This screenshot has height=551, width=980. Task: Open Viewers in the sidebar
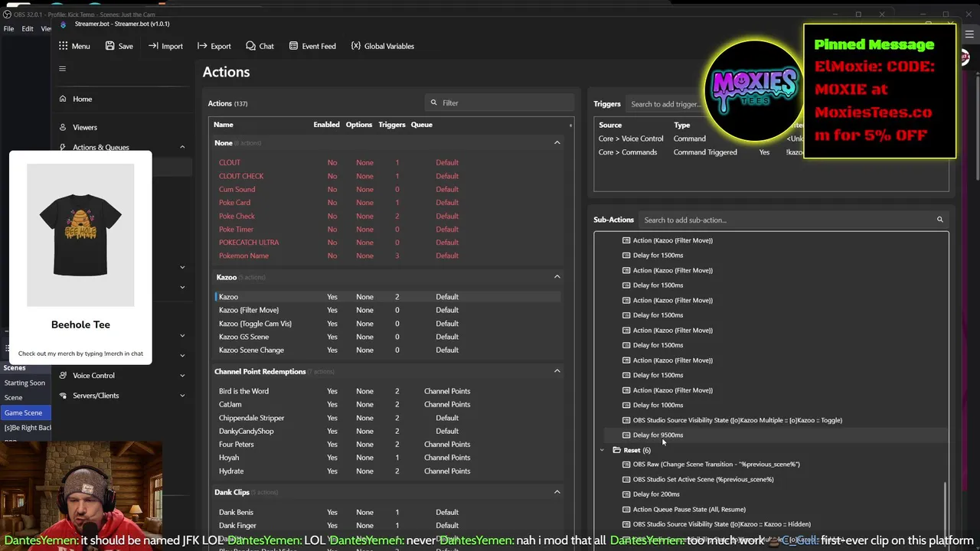click(84, 127)
